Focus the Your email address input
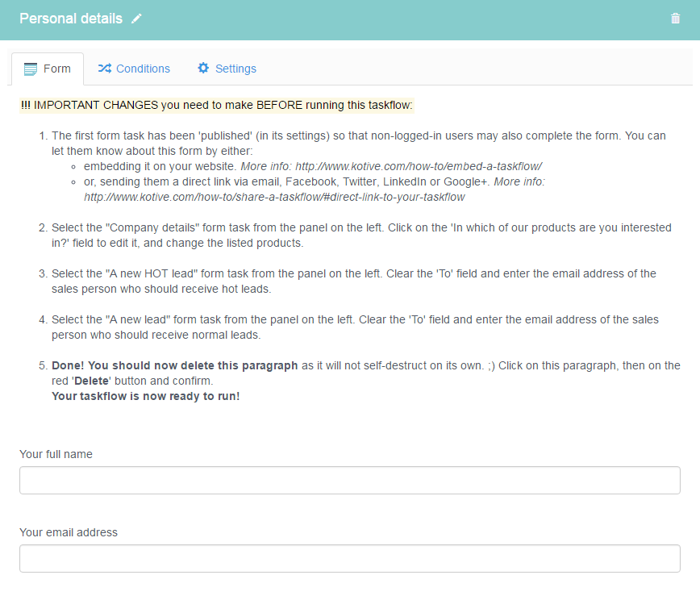700x596 pixels. (350, 559)
